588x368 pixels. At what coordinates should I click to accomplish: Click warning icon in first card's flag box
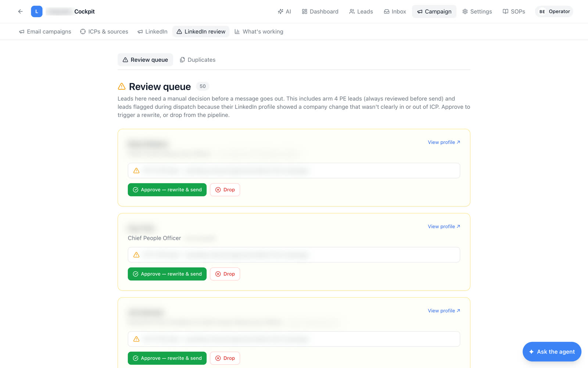tap(136, 171)
